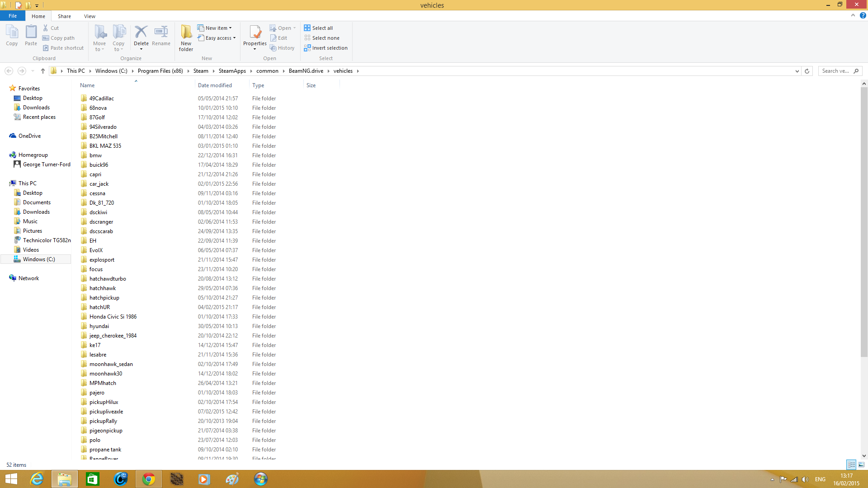This screenshot has width=868, height=488.
Task: Open the Copy to folder menu
Action: click(118, 38)
